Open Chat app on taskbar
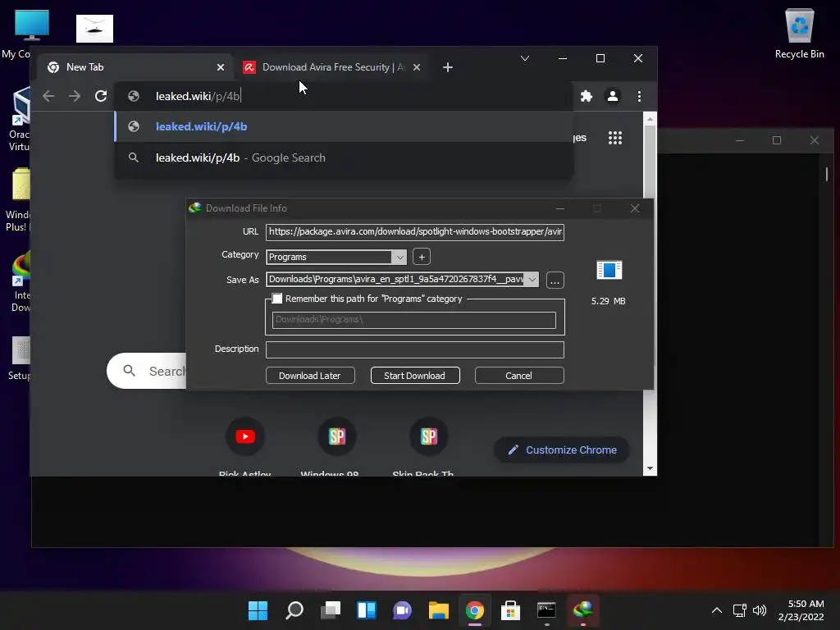 pos(402,610)
